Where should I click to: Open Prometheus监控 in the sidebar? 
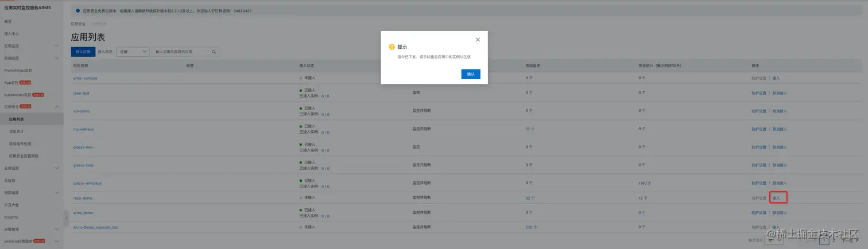18,71
